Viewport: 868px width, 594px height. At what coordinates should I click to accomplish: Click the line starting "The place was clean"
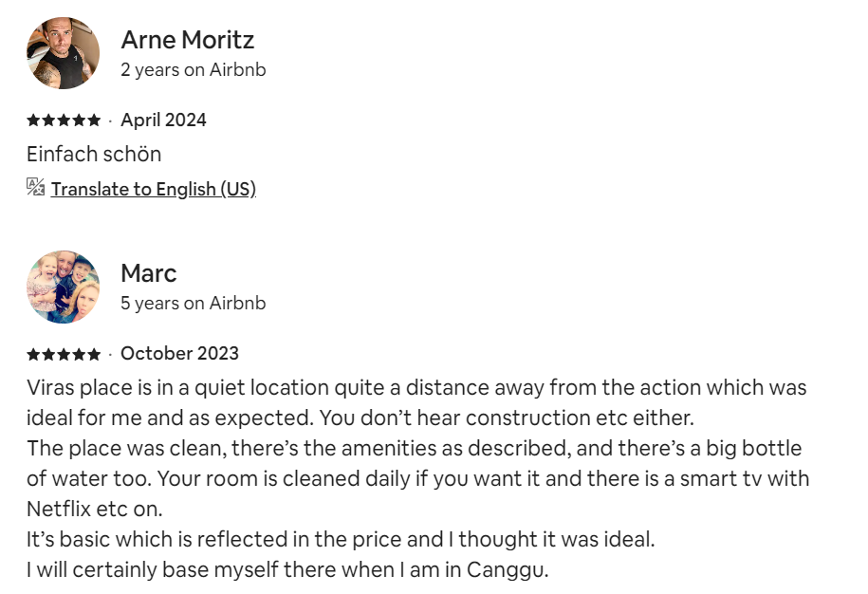(x=414, y=448)
